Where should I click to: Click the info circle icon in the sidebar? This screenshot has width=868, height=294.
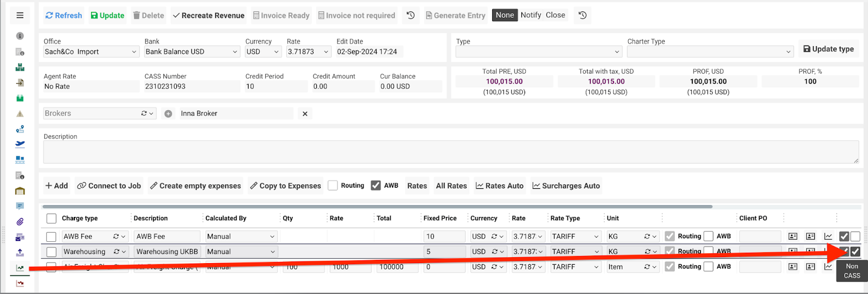[x=20, y=36]
